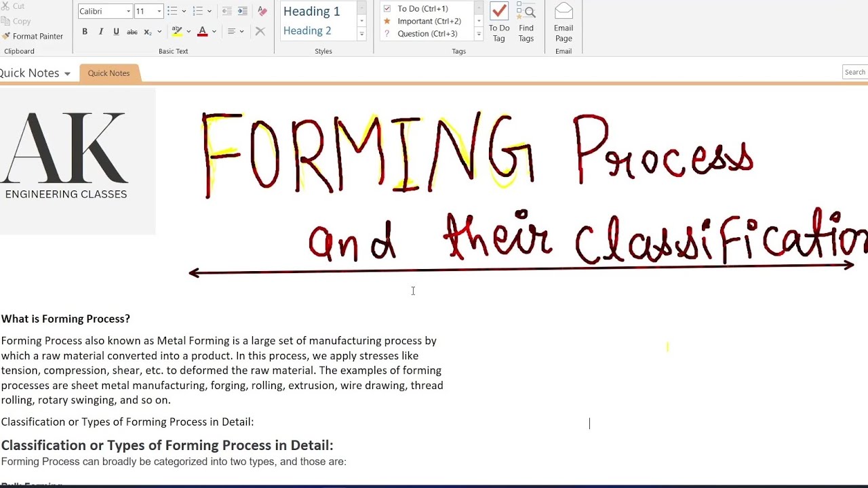Click into the Search box
868x488 pixels.
[x=855, y=72]
